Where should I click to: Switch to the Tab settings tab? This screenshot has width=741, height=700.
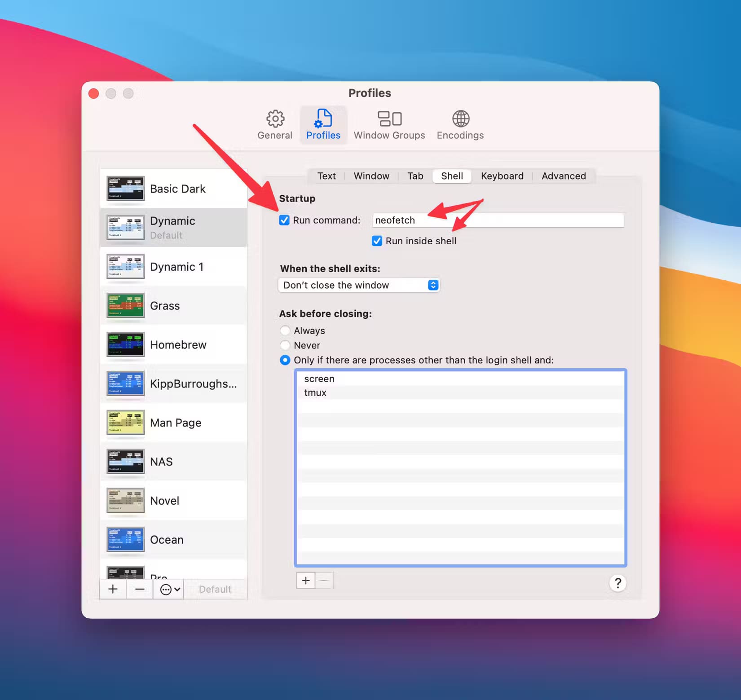click(415, 176)
